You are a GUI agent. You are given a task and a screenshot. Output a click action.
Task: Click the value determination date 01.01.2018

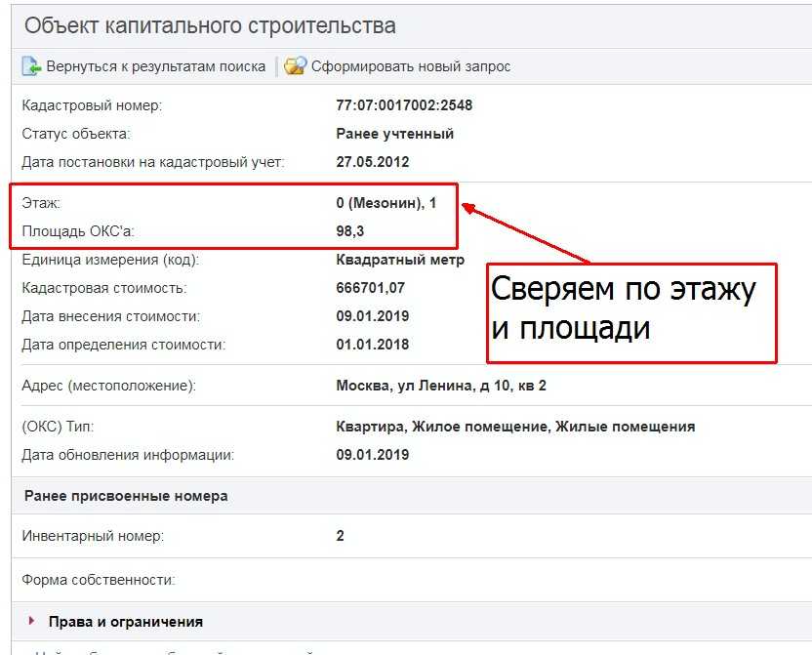372,345
